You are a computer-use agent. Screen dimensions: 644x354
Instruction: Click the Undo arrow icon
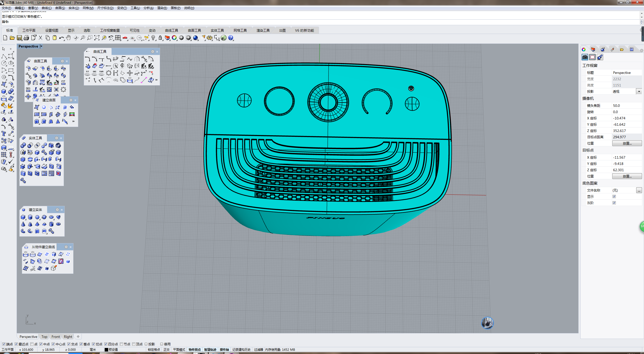pos(61,38)
